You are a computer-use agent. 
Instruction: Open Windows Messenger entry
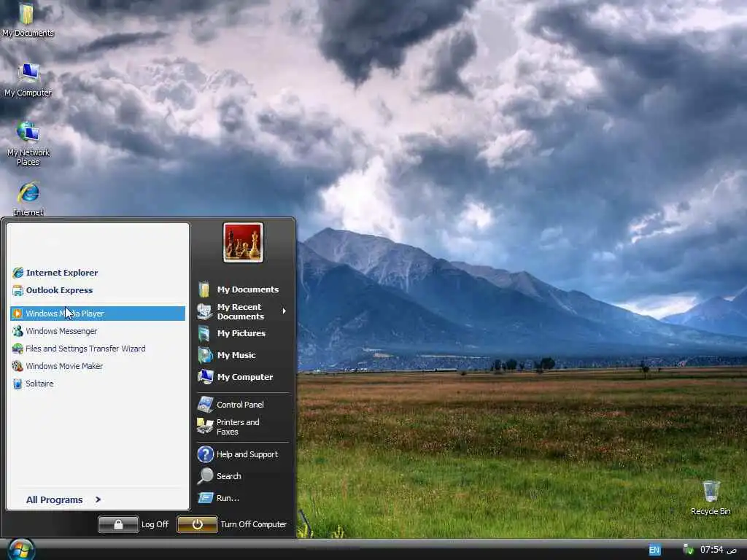(98, 331)
